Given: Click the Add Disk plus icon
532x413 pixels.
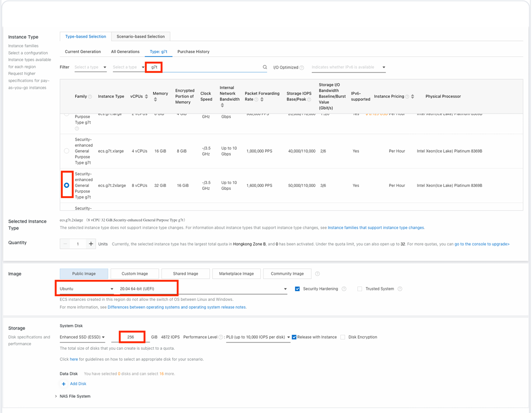Looking at the screenshot, I should tap(63, 384).
